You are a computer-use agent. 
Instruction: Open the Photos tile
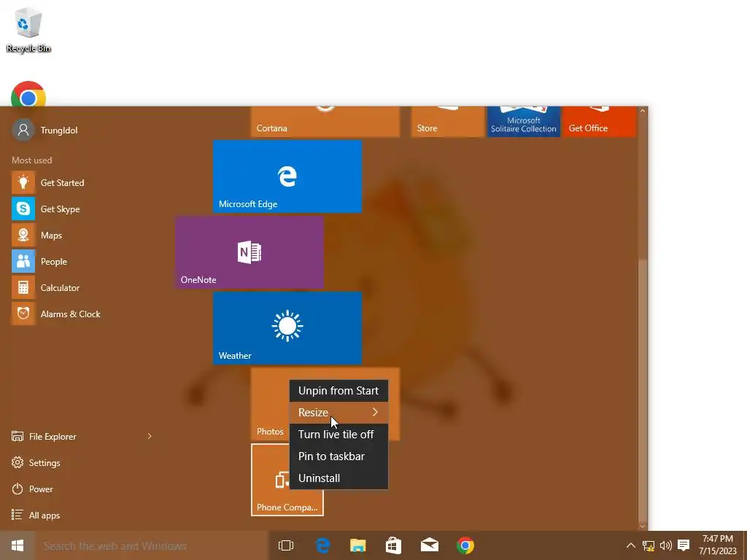pos(270,404)
